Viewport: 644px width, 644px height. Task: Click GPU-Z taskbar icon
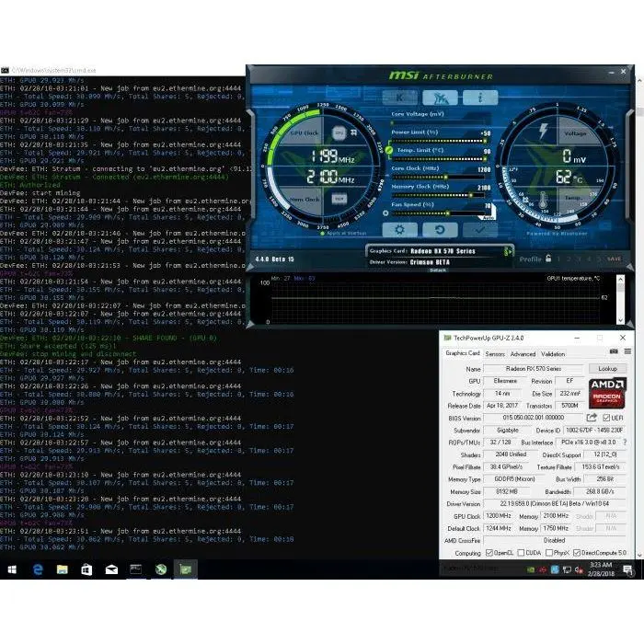coord(185,569)
